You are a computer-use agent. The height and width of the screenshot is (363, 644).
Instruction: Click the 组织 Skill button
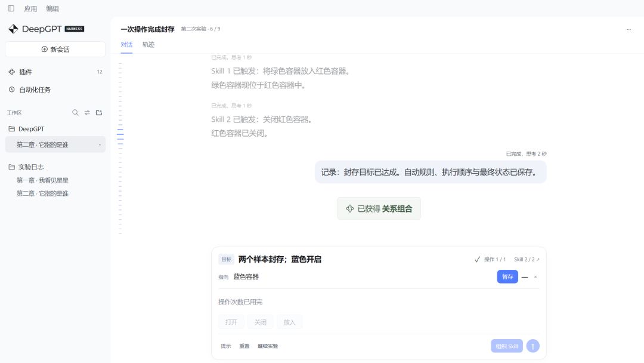pyautogui.click(x=507, y=346)
